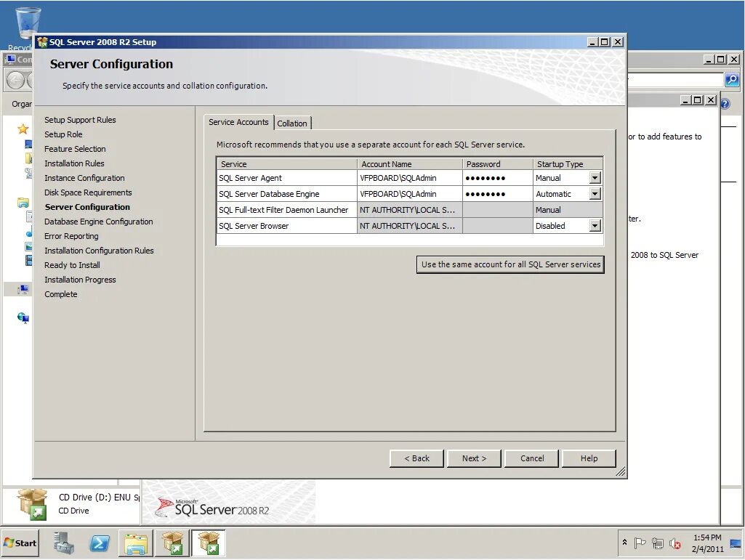Open the blue help icon in the background window
This screenshot has height=560, width=745.
(725, 104)
